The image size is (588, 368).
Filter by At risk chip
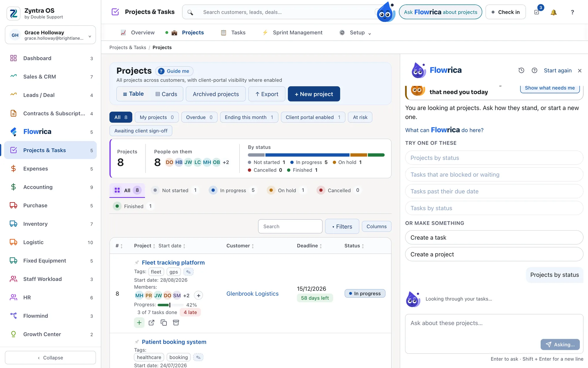(360, 117)
